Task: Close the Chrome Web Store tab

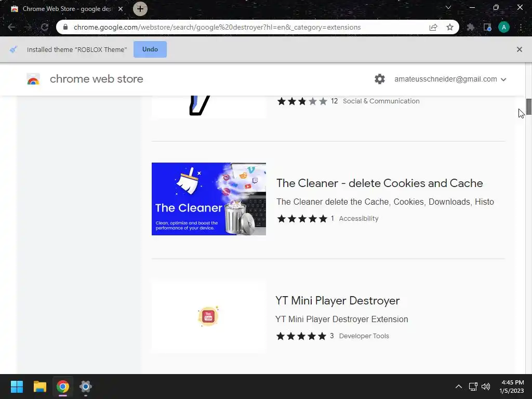Action: coord(121,9)
